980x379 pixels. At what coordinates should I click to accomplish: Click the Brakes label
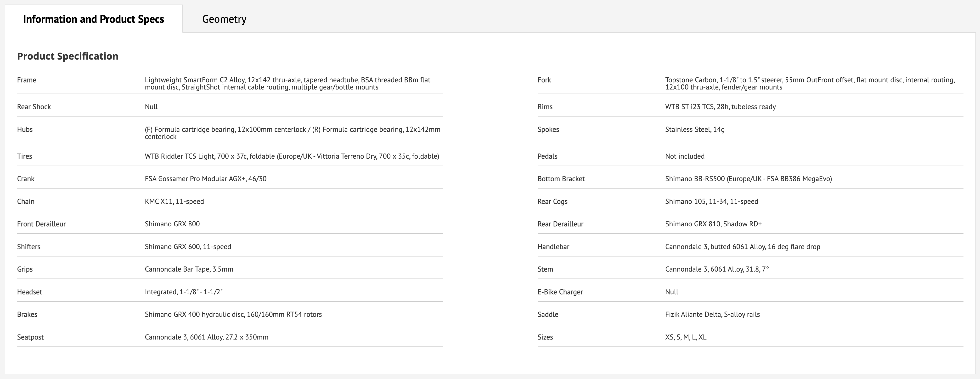27,314
